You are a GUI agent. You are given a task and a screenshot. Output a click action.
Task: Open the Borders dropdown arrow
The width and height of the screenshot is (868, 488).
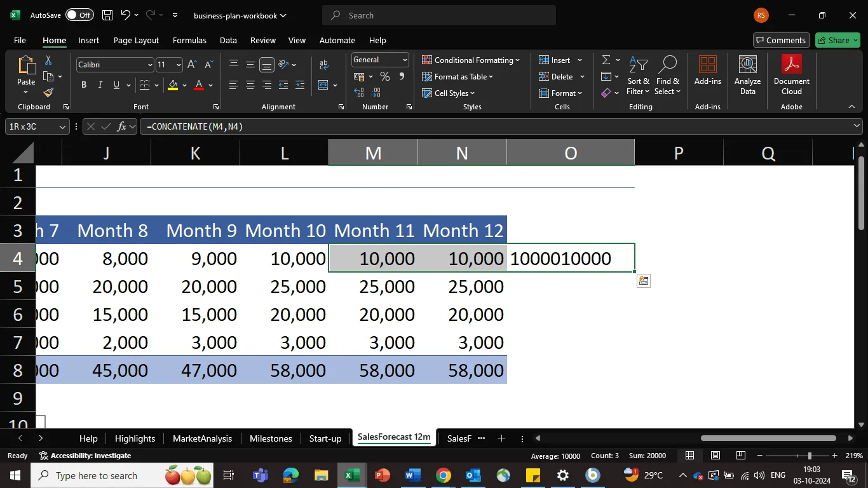tap(158, 85)
